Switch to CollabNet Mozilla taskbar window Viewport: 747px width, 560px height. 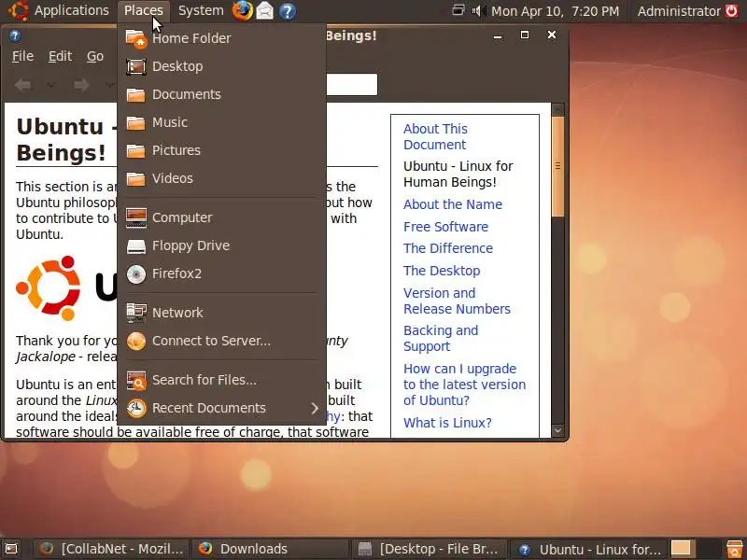pos(111,549)
